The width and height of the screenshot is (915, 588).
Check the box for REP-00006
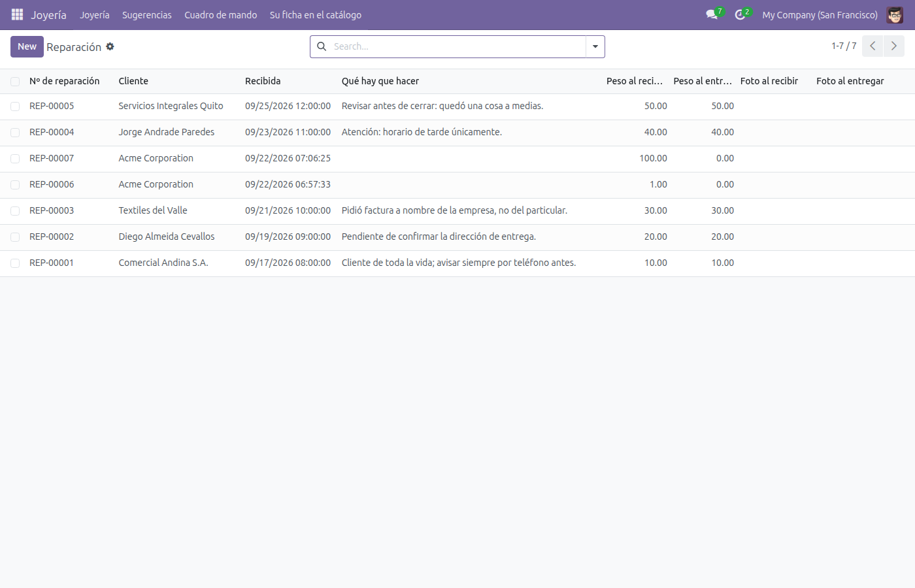point(15,185)
